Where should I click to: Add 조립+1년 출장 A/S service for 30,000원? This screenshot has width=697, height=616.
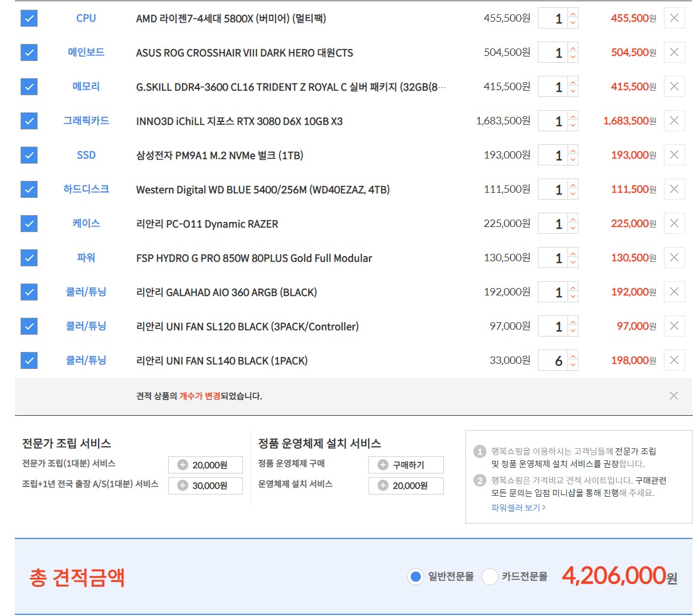point(205,485)
